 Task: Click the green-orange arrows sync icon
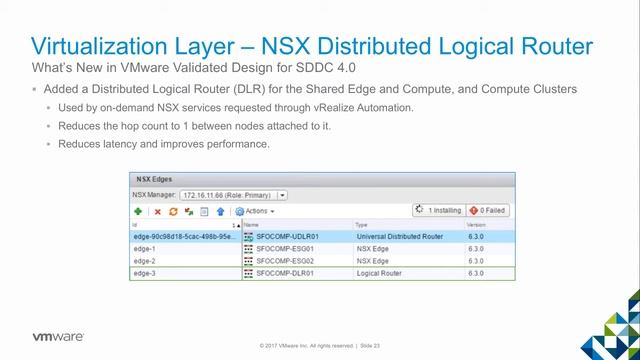(189, 211)
